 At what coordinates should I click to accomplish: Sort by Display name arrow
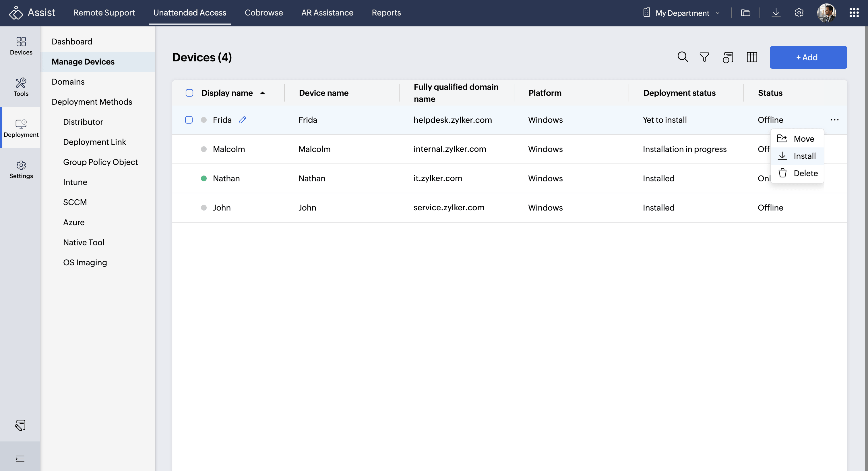point(262,93)
